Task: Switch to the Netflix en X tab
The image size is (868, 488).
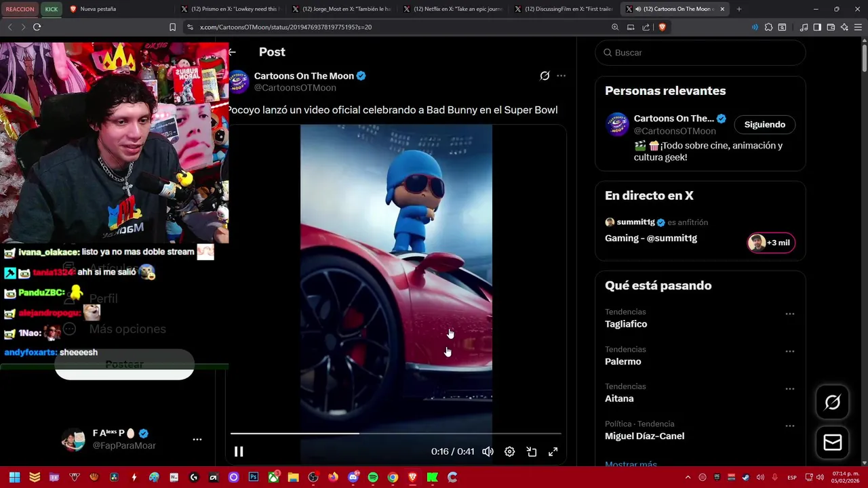Action: coord(453,9)
